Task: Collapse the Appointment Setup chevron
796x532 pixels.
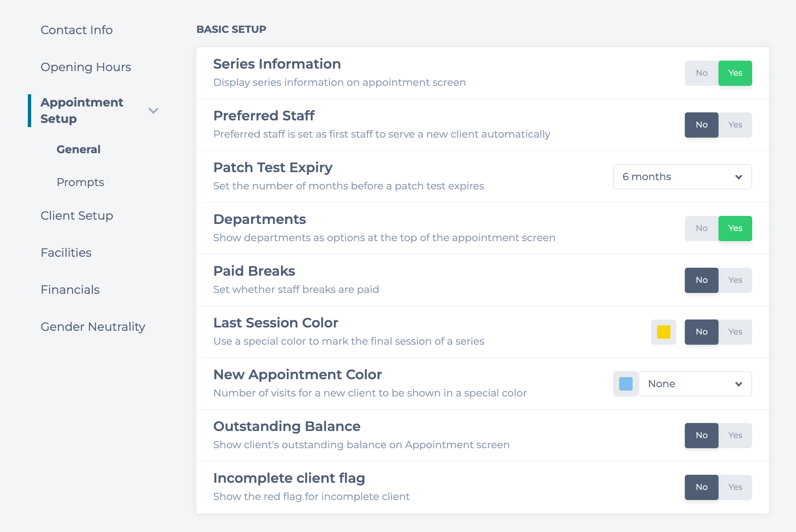Action: (153, 111)
